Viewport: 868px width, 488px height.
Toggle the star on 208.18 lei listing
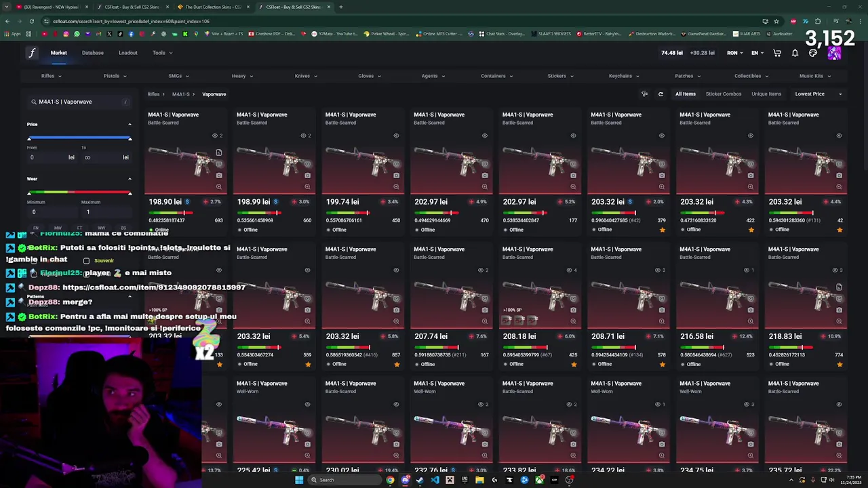[x=574, y=364]
